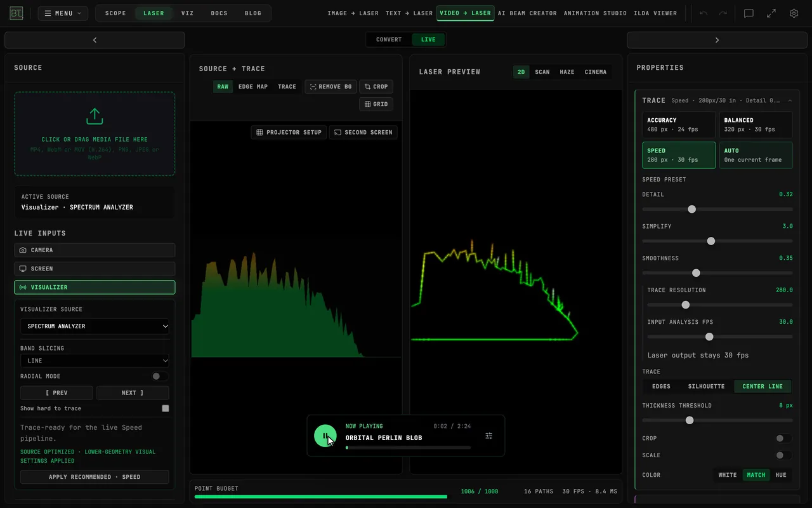
Task: Collapse the Trace properties section
Action: tap(790, 100)
